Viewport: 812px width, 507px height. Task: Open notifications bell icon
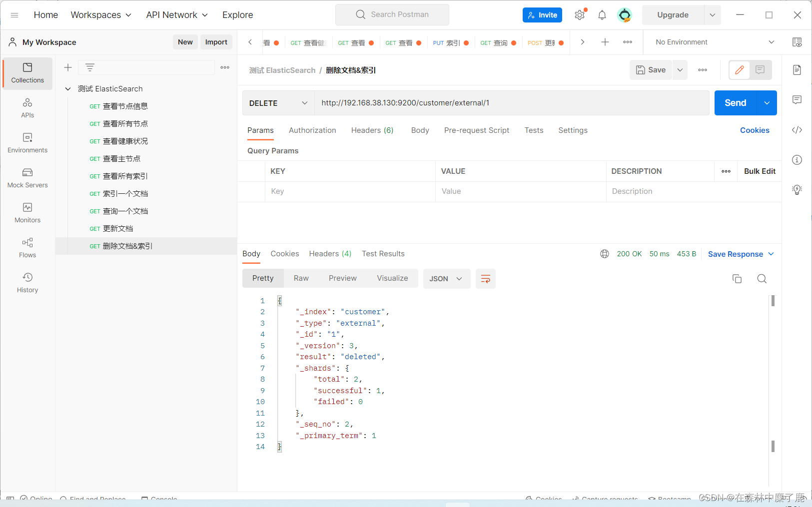602,15
